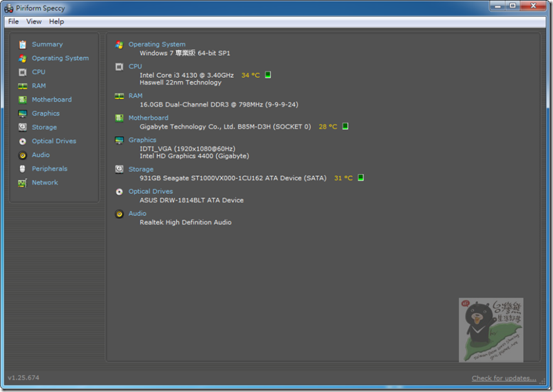Viewport: 553px width, 392px height.
Task: Click the Windows flag icon beside Operating System heading
Action: tap(119, 45)
